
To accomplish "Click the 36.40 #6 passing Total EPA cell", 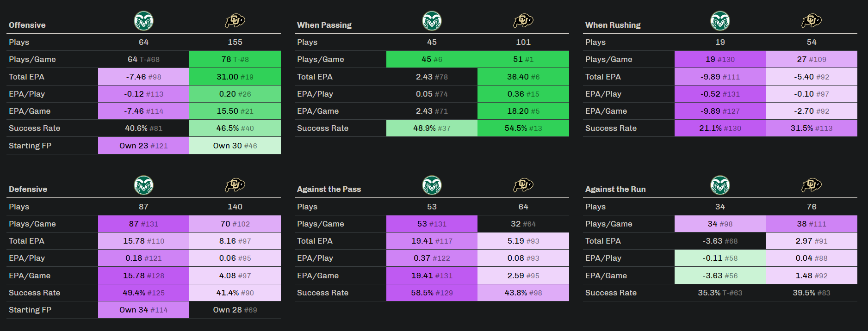I will 523,77.
